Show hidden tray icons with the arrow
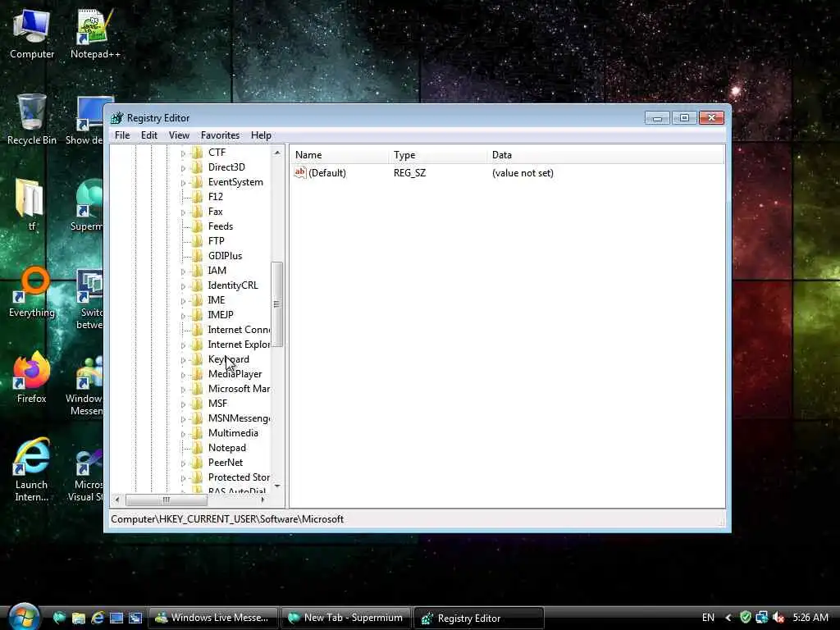 (728, 618)
